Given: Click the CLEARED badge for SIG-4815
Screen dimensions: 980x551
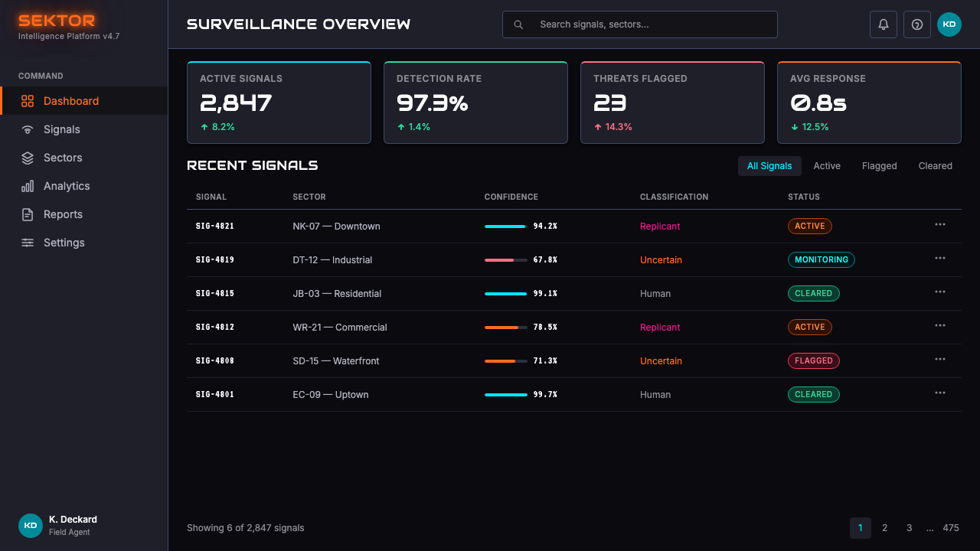Looking at the screenshot, I should (x=814, y=294).
